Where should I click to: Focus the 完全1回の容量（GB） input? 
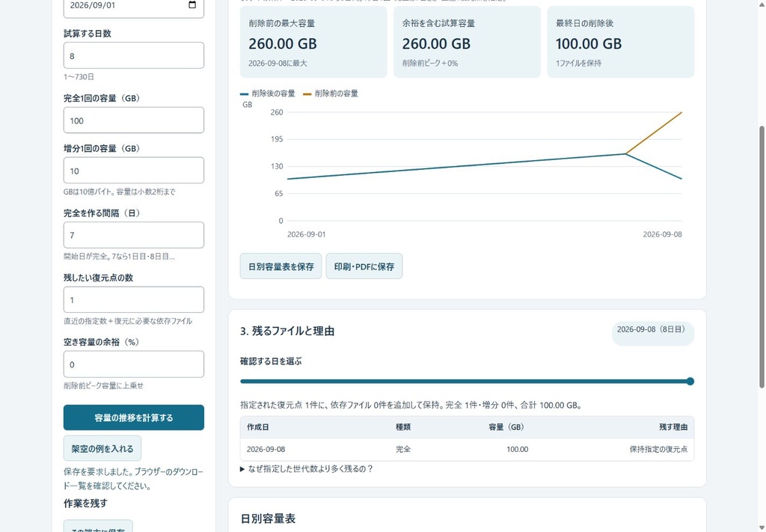click(134, 120)
